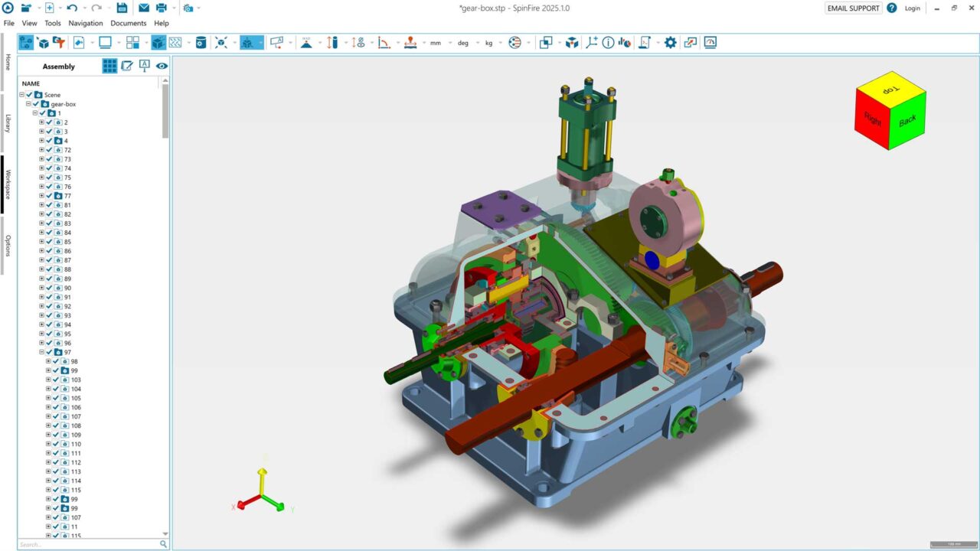Click the part statistics pie-chart icon

pos(626,43)
